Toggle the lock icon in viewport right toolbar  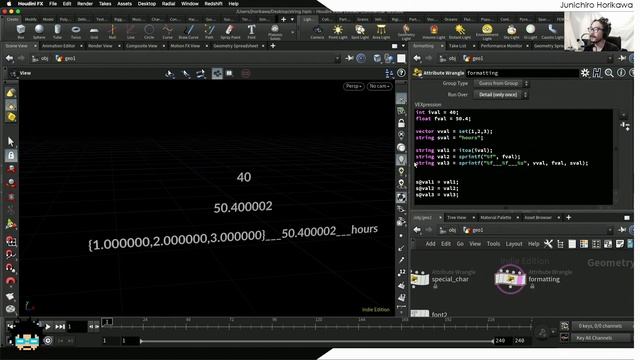[x=401, y=123]
